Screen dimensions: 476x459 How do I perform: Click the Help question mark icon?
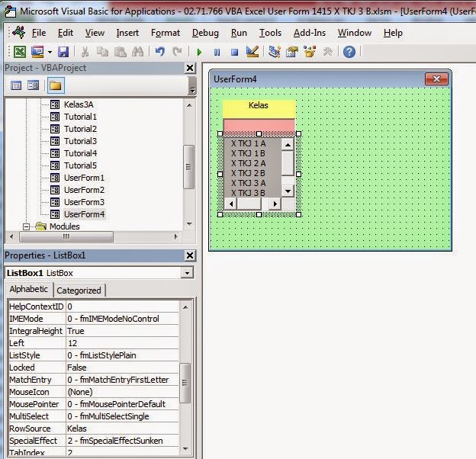[x=349, y=52]
